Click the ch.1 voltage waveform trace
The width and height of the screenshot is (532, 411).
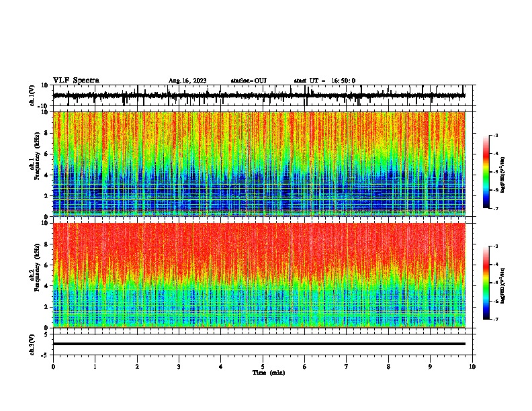coord(259,95)
